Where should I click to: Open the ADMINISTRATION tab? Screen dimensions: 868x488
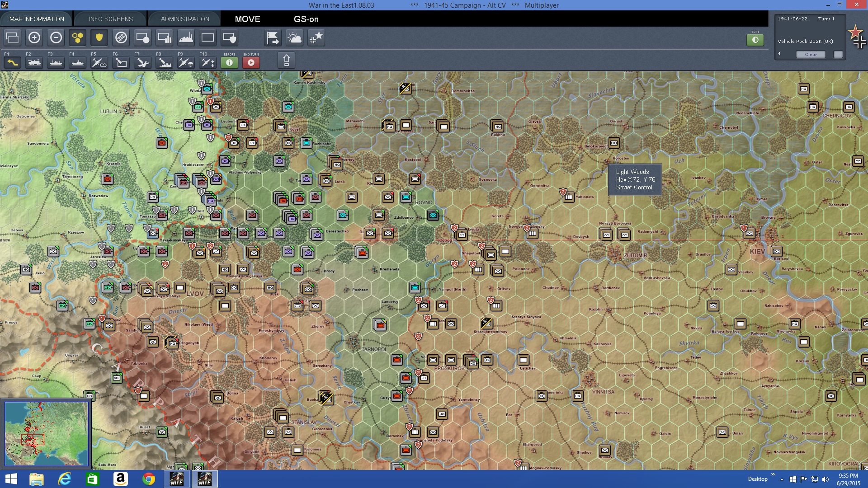coord(185,19)
